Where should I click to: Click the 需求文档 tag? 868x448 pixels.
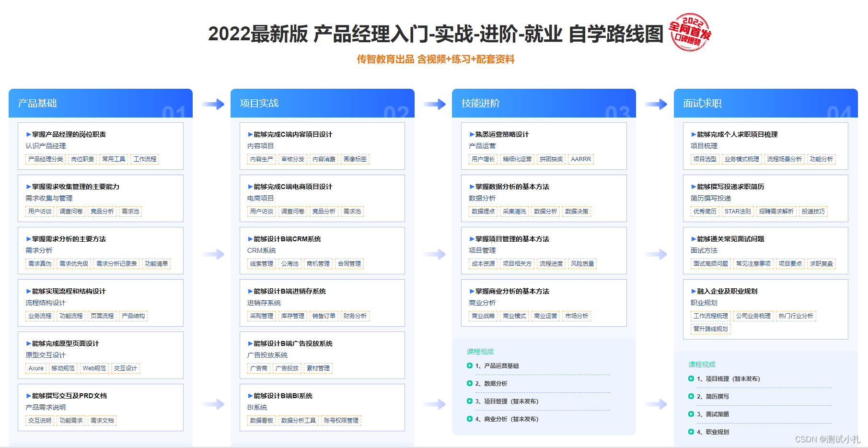point(102,421)
